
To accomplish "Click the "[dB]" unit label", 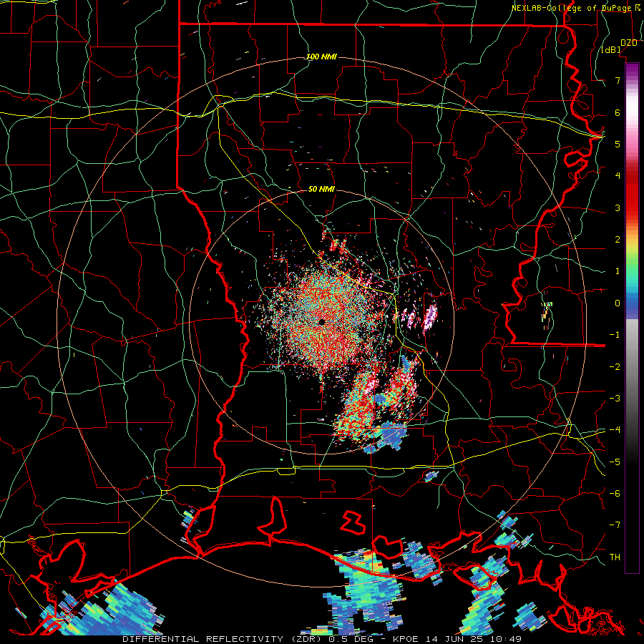I will pos(611,50).
